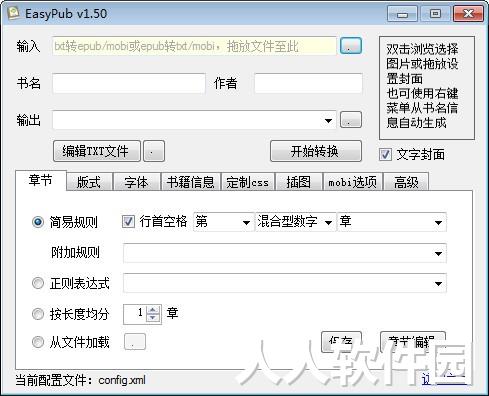
Task: Click 章节编辑 button
Action: 413,342
